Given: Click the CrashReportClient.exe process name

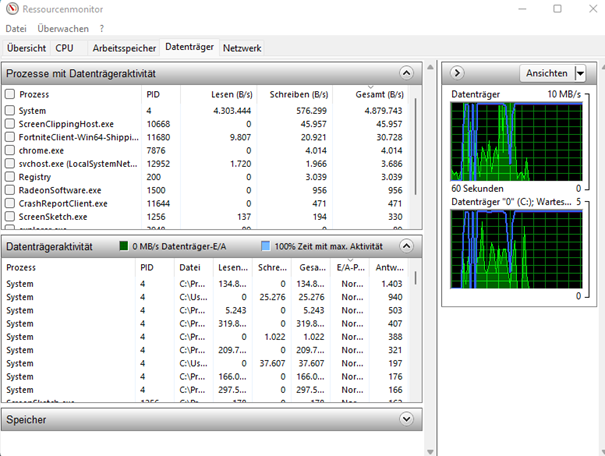Looking at the screenshot, I should pos(63,203).
